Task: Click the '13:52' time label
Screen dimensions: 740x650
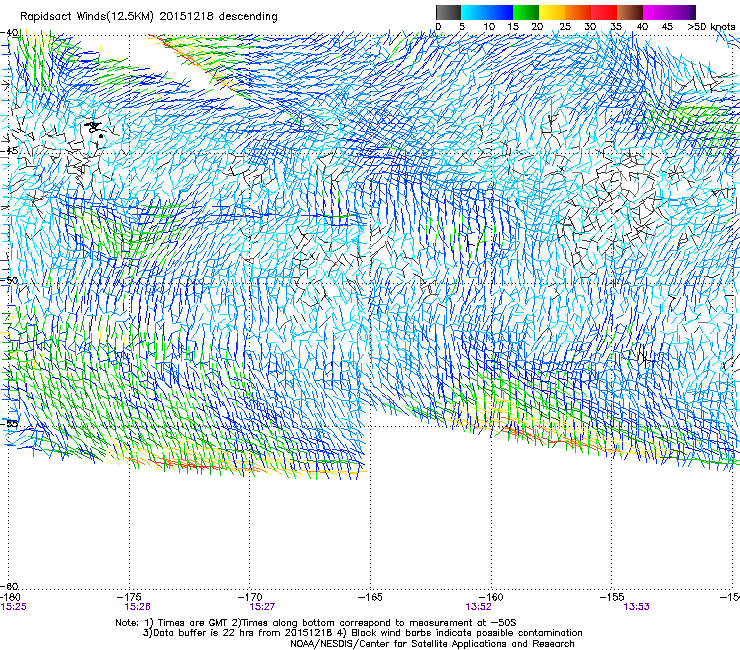Action: pos(478,607)
